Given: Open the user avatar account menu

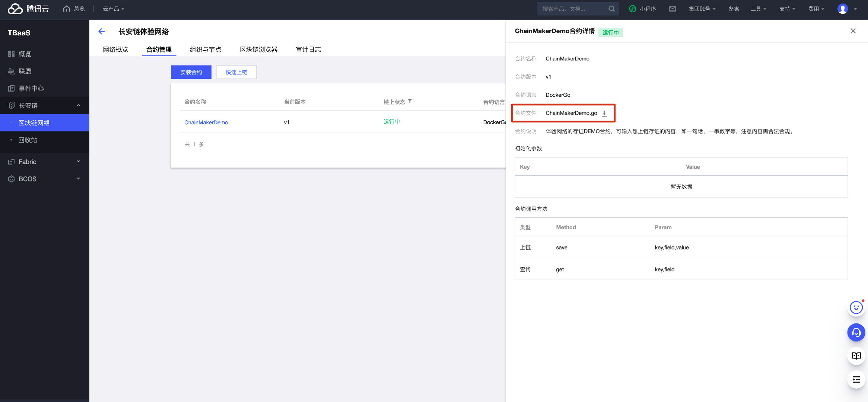Looking at the screenshot, I should click(843, 9).
